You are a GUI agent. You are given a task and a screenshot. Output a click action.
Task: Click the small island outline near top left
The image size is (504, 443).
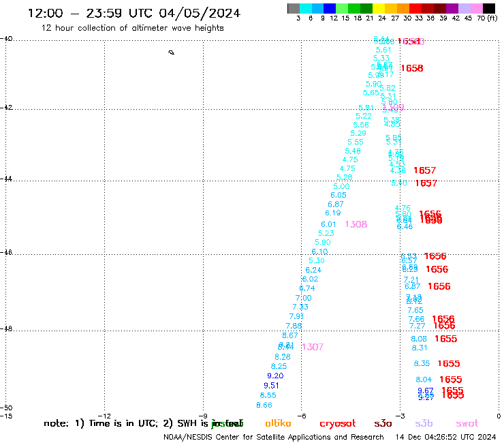pyautogui.click(x=172, y=52)
